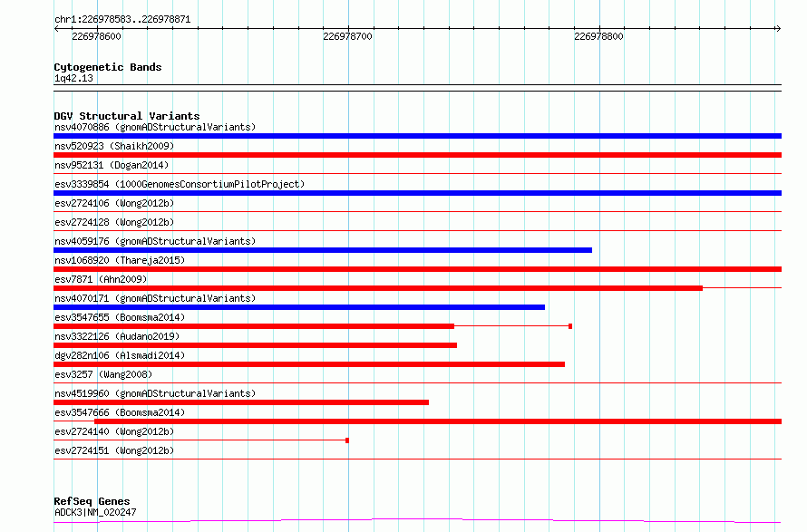Click the thick red bar of esv3547655
This screenshot has height=532, width=807.
point(254,326)
